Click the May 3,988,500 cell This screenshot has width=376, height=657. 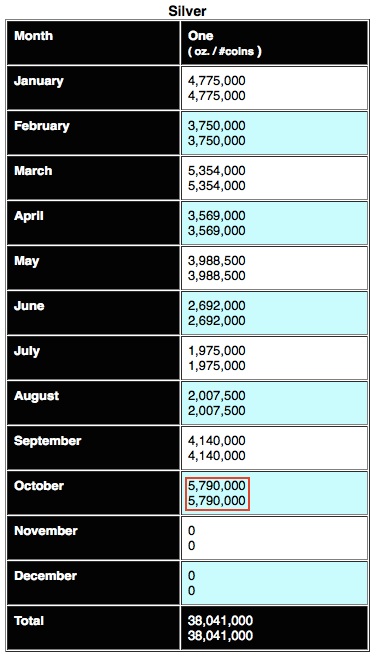[x=274, y=268]
